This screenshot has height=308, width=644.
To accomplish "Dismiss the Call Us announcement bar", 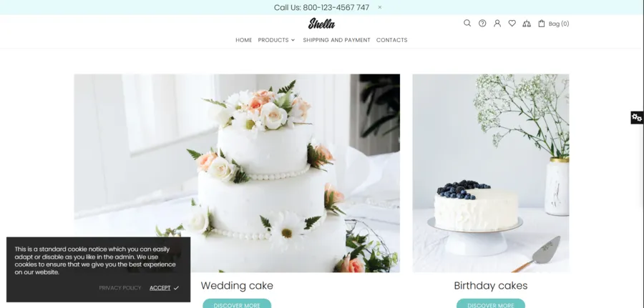I will (x=380, y=7).
